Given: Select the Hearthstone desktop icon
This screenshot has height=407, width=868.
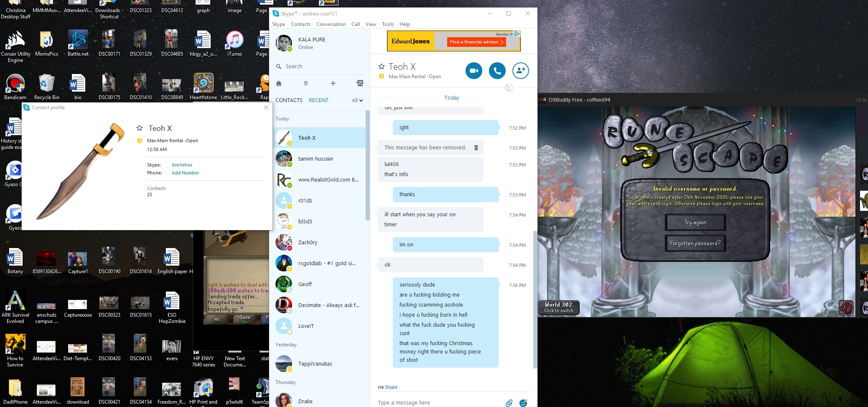Looking at the screenshot, I should point(204,87).
